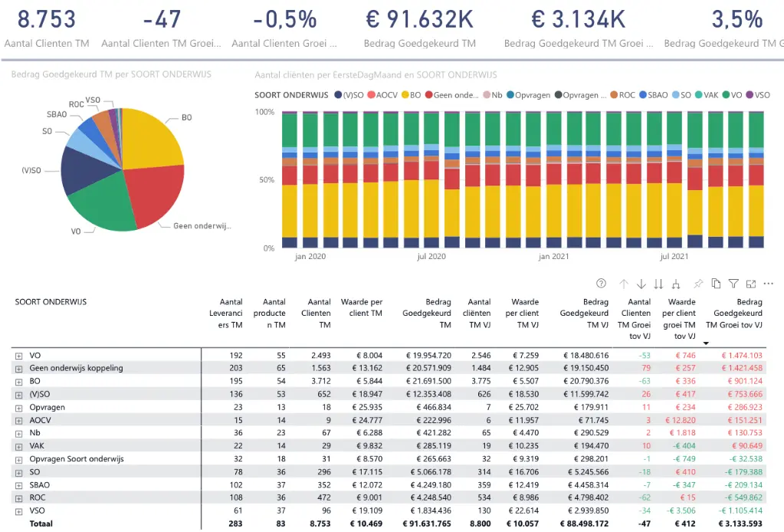
Task: Expand the Nb row
Action: (x=19, y=434)
